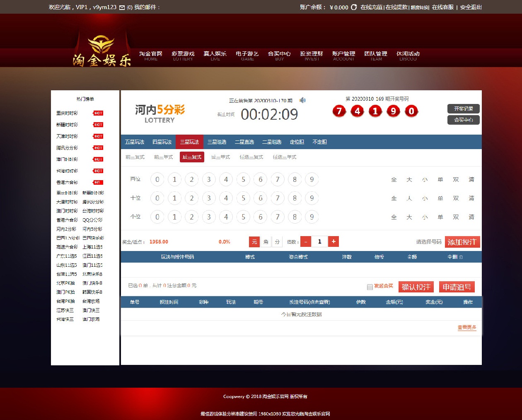Enable the 发起合买 checkbox
Screen dimensions: 522x420
coord(370,287)
